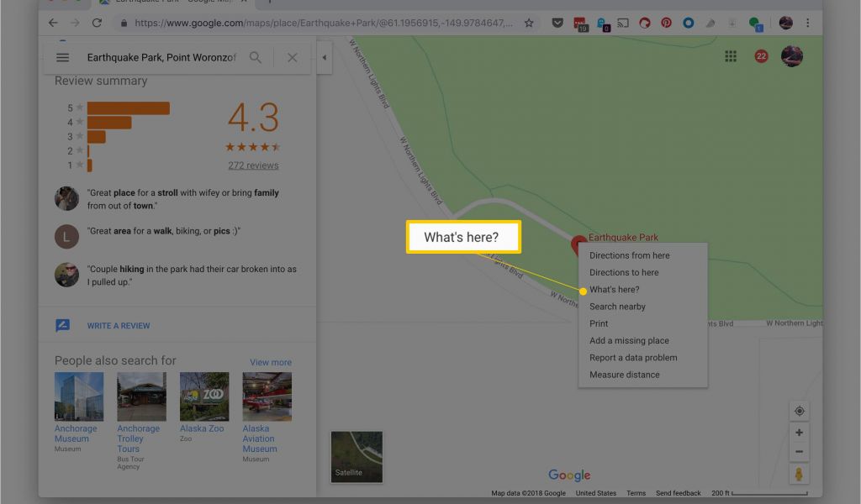Open the Alaska Aviation Museum link

(x=260, y=438)
